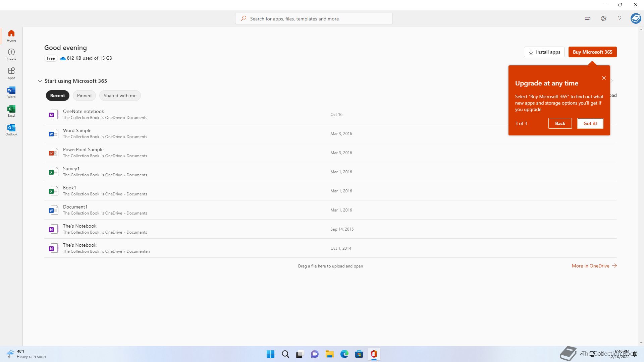Image resolution: width=644 pixels, height=362 pixels.
Task: Launch Excel from the sidebar
Action: (11, 111)
